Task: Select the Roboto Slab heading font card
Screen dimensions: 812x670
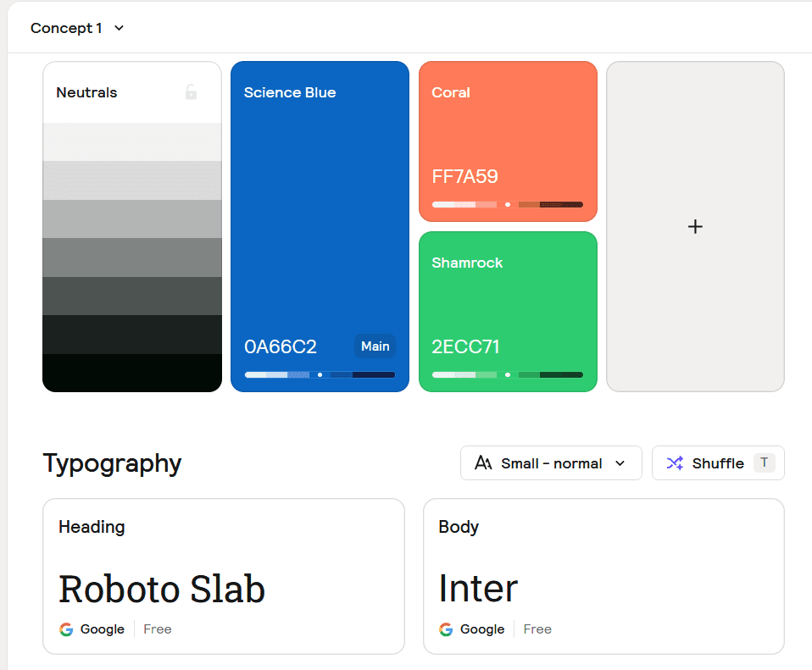Action: tap(224, 576)
